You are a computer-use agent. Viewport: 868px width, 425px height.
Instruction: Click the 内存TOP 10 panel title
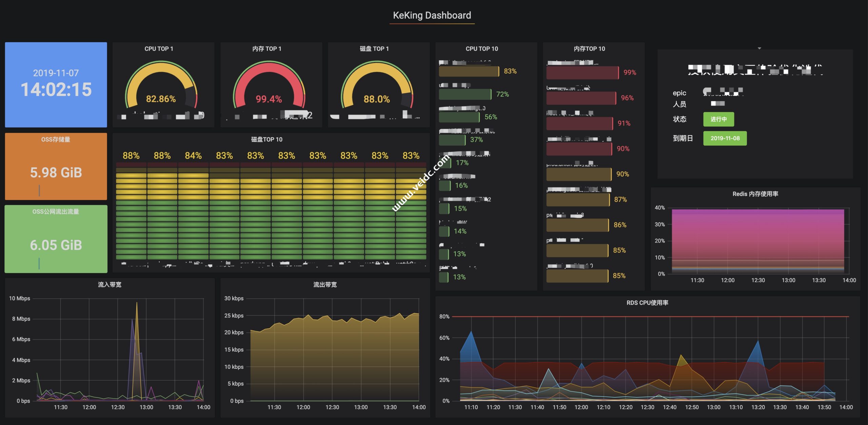pyautogui.click(x=589, y=49)
